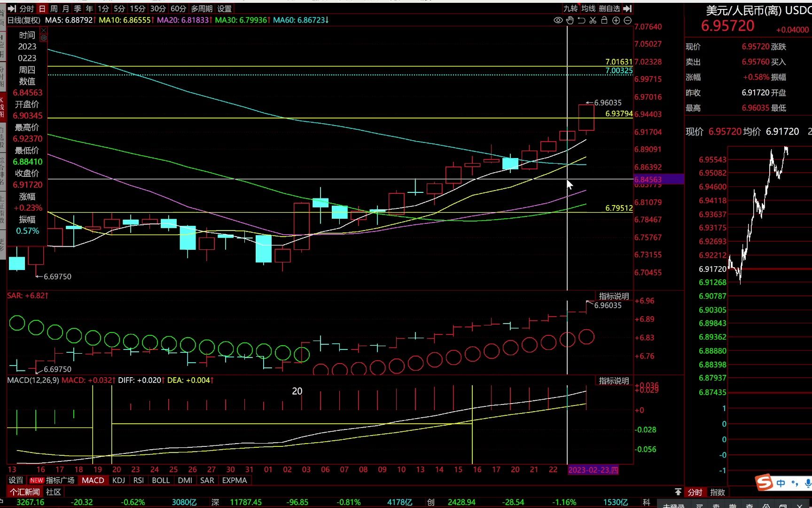Click 7.01631 yellow horizontal line label
Viewport: 812px width, 508px height.
pyautogui.click(x=619, y=62)
